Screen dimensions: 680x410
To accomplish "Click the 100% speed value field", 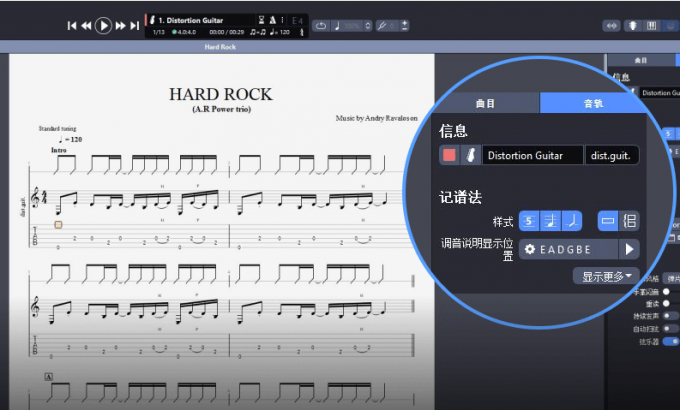I will pos(352,26).
